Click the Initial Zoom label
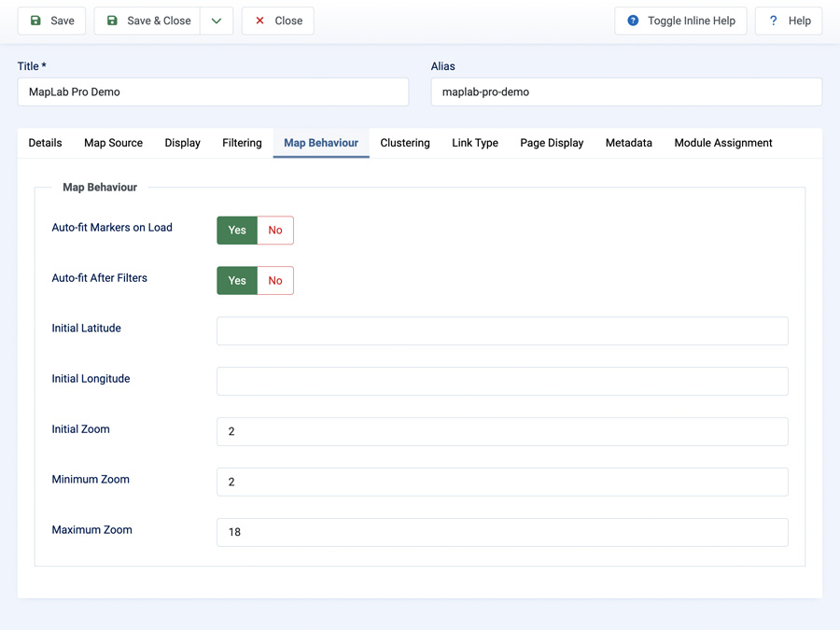Image resolution: width=840 pixels, height=630 pixels. click(x=80, y=429)
